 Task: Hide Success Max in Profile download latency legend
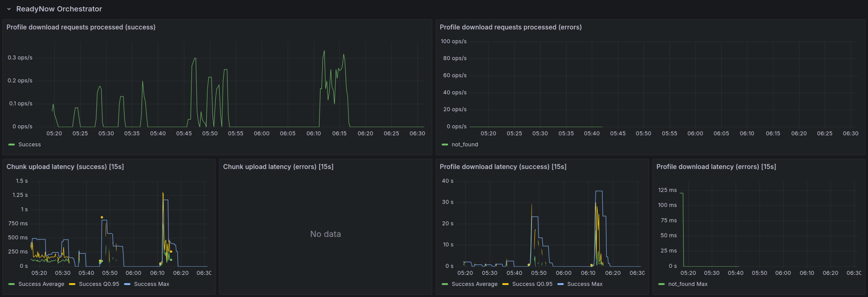(585, 284)
